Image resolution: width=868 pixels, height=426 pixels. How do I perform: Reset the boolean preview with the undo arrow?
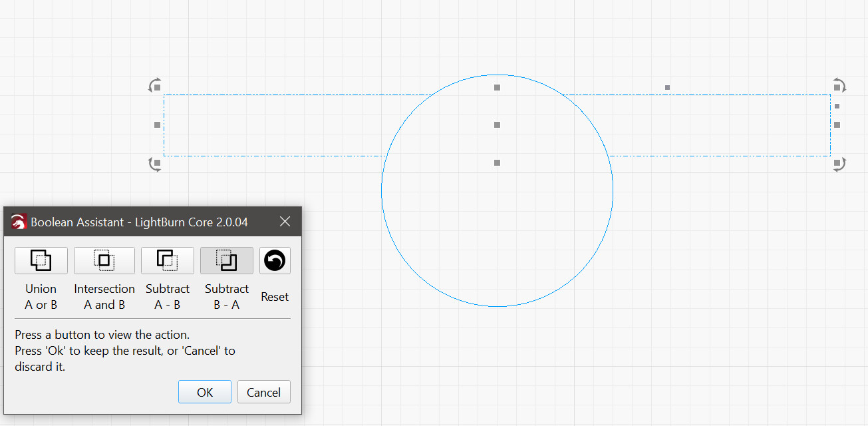click(275, 261)
